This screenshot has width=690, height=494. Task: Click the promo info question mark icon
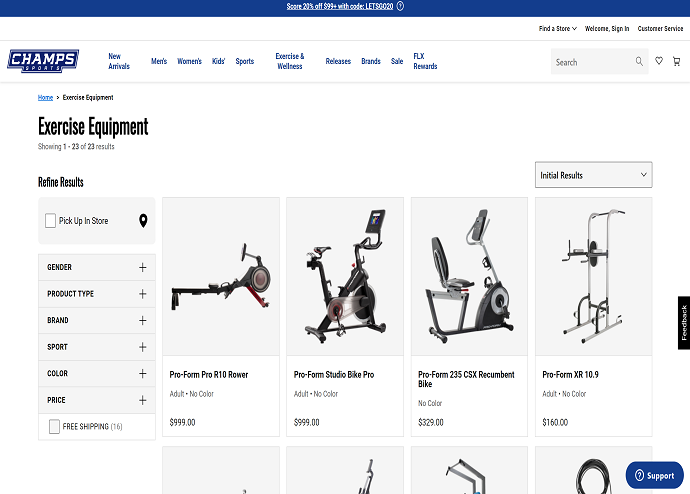point(400,6)
